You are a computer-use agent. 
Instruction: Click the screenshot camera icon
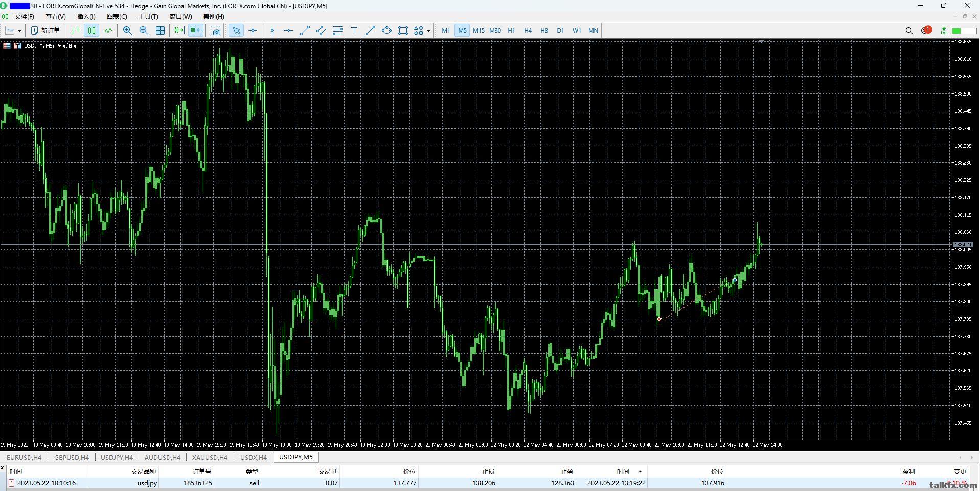[x=216, y=31]
